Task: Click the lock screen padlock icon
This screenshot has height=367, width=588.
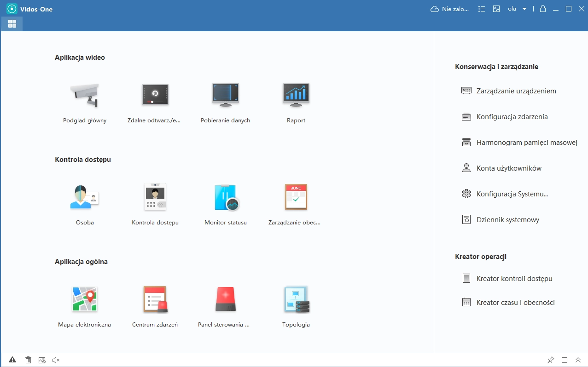Action: click(x=543, y=9)
